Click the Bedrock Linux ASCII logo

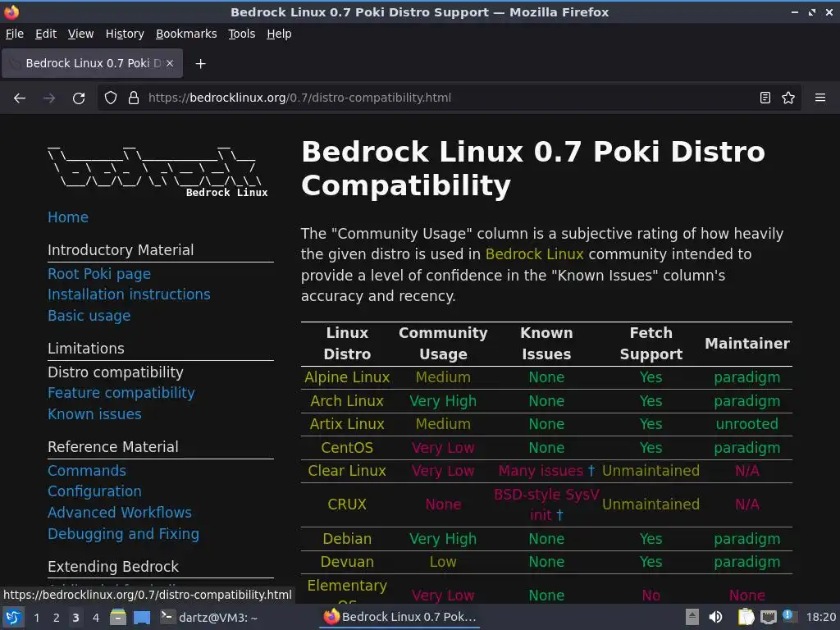[x=157, y=171]
